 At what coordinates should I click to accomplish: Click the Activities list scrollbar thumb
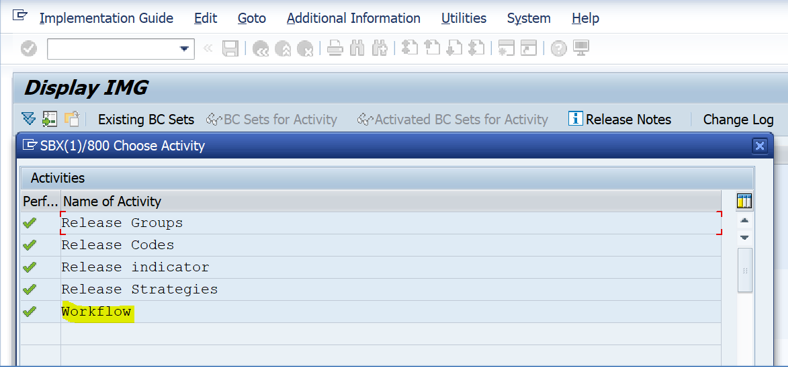[745, 270]
